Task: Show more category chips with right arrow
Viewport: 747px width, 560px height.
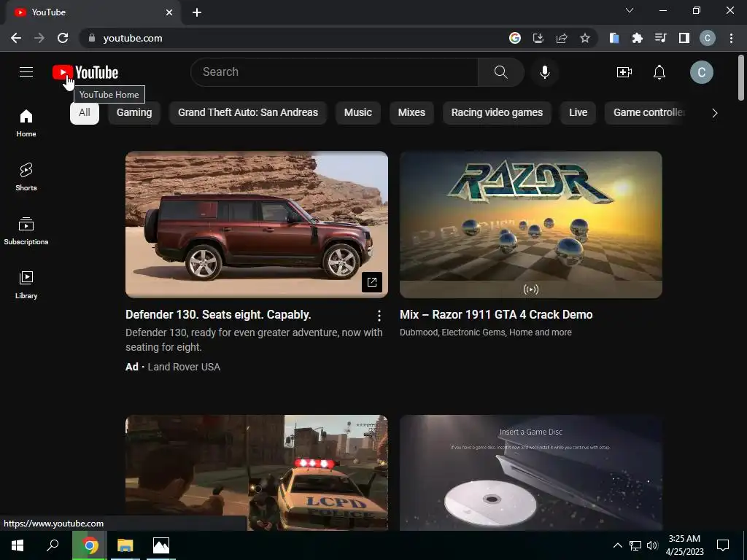Action: [x=715, y=113]
